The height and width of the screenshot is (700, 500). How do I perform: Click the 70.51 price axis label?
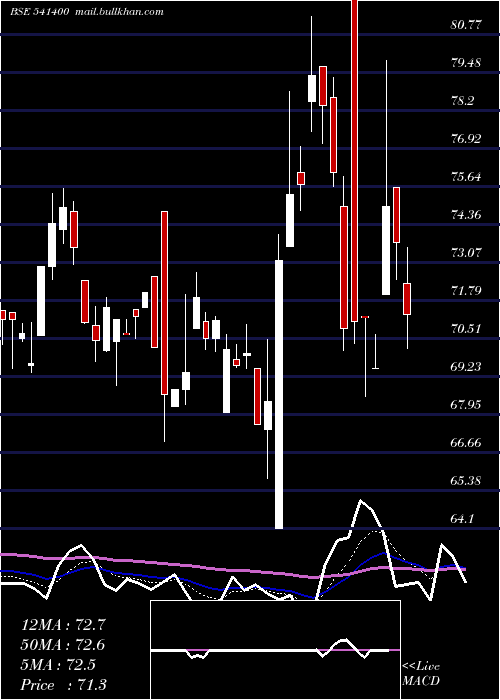[466, 329]
